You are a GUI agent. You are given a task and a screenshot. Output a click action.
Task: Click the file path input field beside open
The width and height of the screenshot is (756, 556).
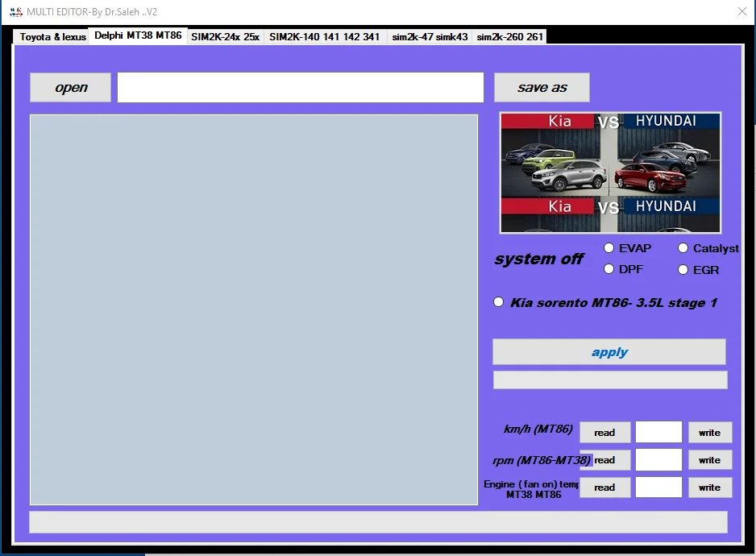tap(300, 87)
